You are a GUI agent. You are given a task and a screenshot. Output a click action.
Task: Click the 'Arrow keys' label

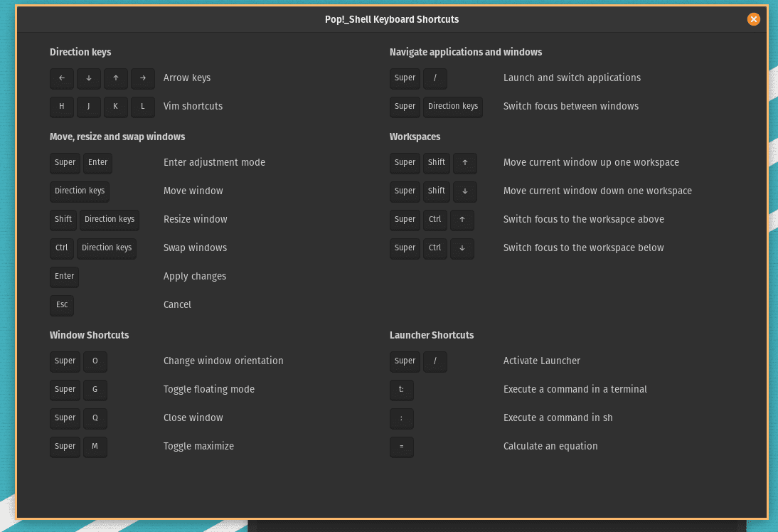[187, 78]
